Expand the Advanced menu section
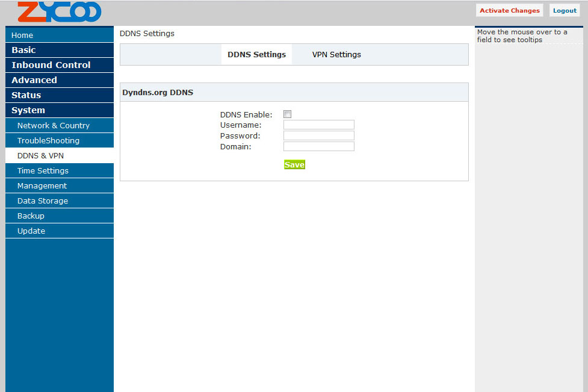Screen dimensions: 588x392 click(59, 80)
